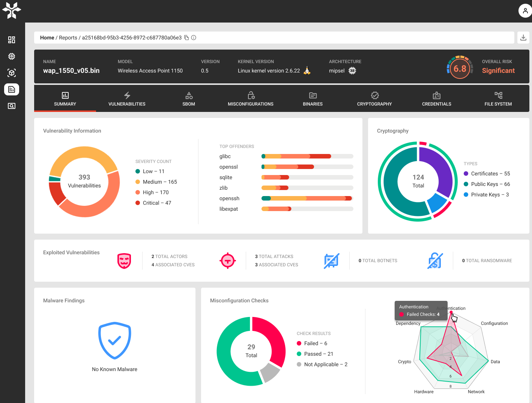Open the search sidebar icon

click(11, 106)
